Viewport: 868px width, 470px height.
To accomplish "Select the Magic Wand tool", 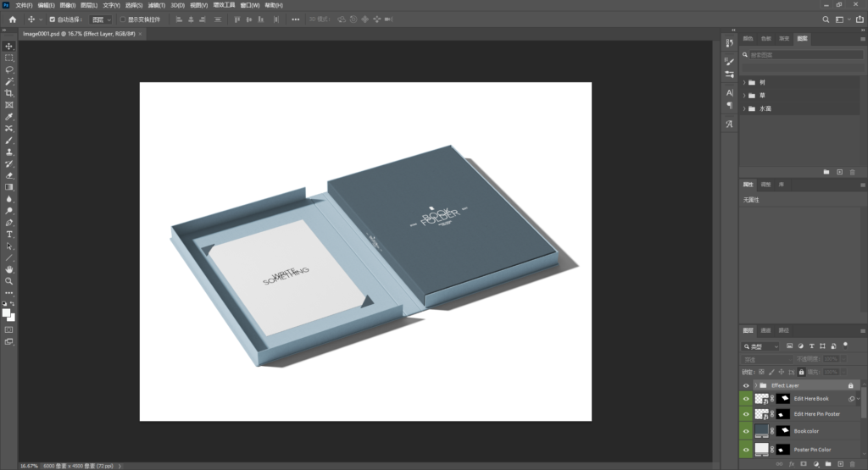I will (x=8, y=81).
